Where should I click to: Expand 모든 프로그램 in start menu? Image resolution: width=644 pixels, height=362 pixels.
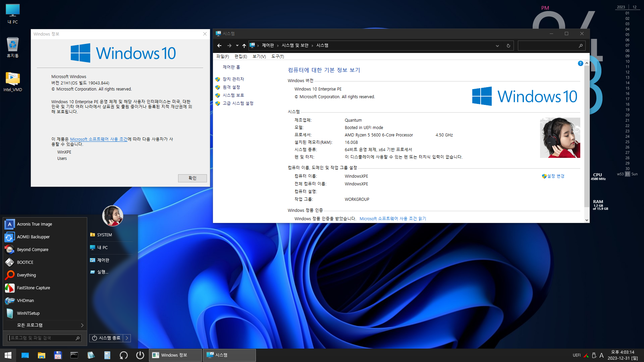coord(45,325)
